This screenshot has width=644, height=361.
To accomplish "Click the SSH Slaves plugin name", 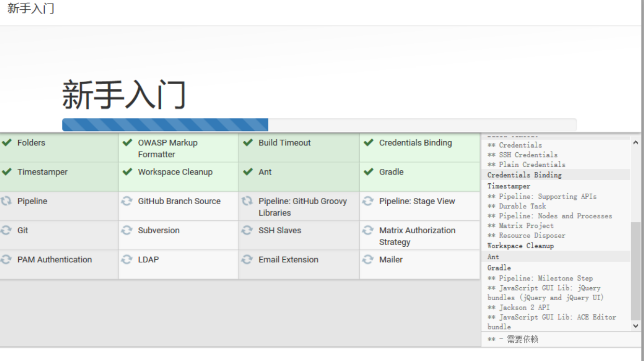I will coord(280,230).
